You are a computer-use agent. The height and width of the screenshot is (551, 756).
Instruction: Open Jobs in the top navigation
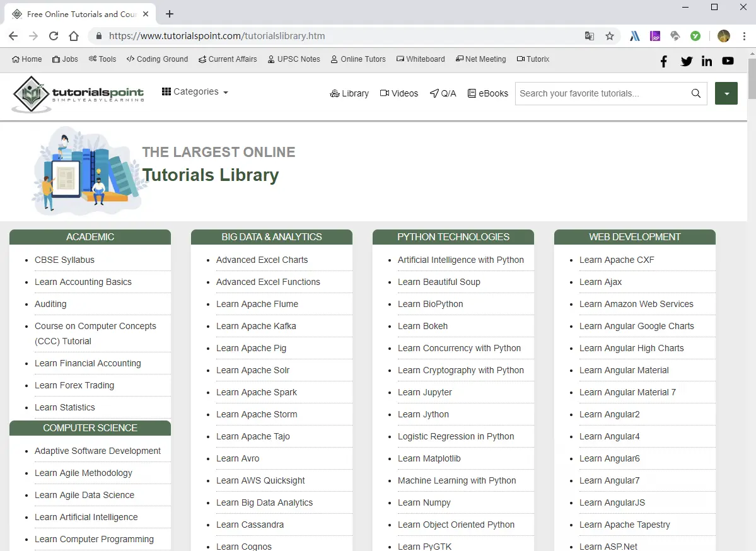coord(65,59)
